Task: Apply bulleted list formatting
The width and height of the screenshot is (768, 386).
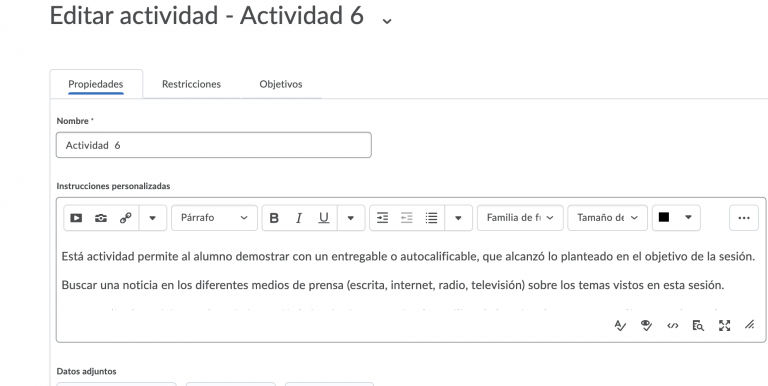Action: [x=432, y=218]
